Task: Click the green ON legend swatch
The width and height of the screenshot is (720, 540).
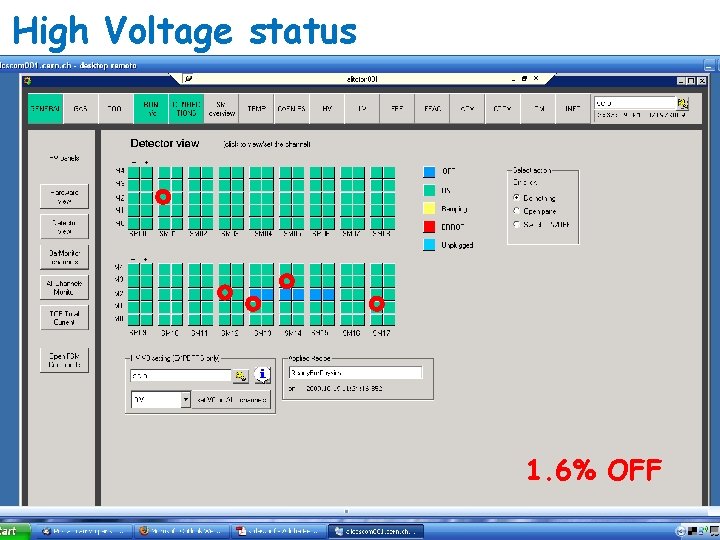Action: [429, 190]
